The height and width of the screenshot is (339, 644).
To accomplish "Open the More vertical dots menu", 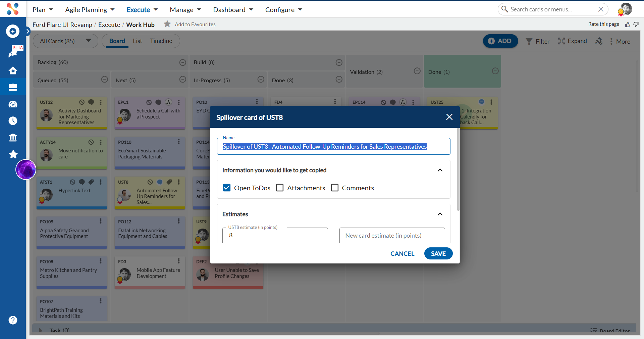I will point(611,41).
